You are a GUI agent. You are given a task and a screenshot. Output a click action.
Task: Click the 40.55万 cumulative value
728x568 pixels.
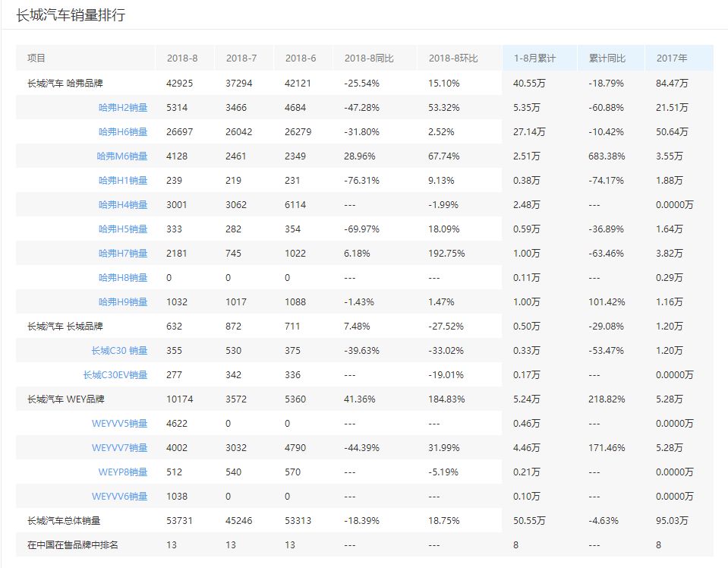(529, 84)
